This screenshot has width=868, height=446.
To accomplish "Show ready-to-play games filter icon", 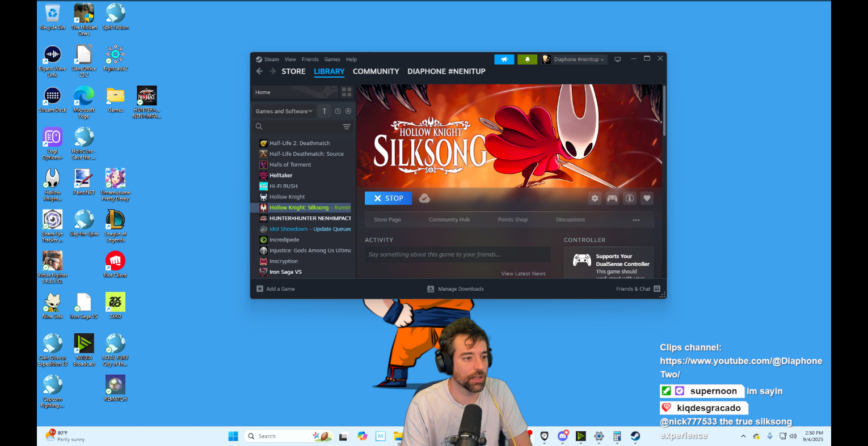I will pos(348,111).
